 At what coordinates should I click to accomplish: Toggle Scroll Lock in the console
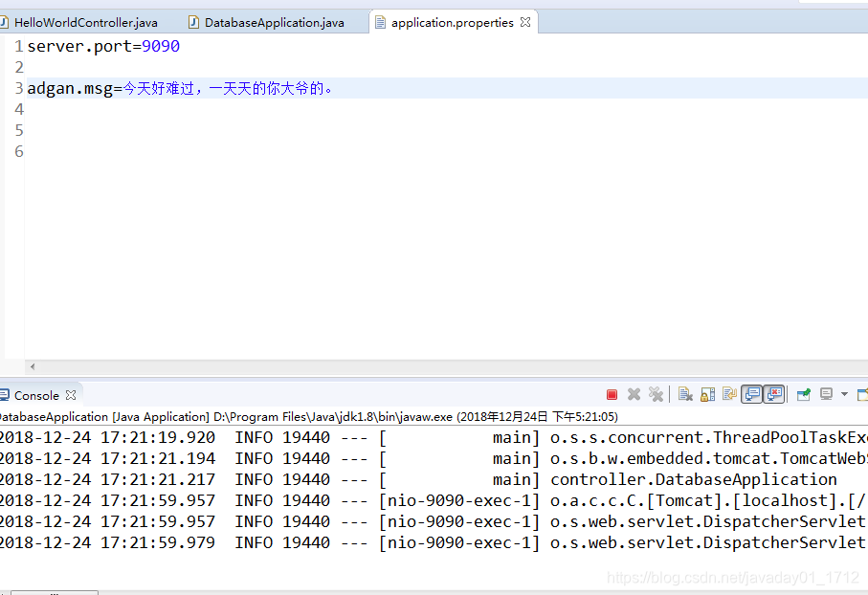click(x=707, y=395)
